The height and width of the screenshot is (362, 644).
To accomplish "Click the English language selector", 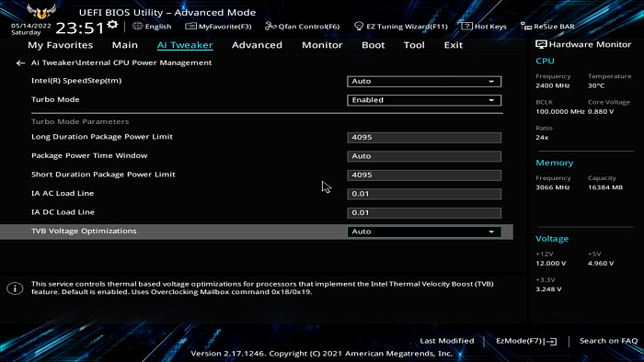I will click(158, 27).
